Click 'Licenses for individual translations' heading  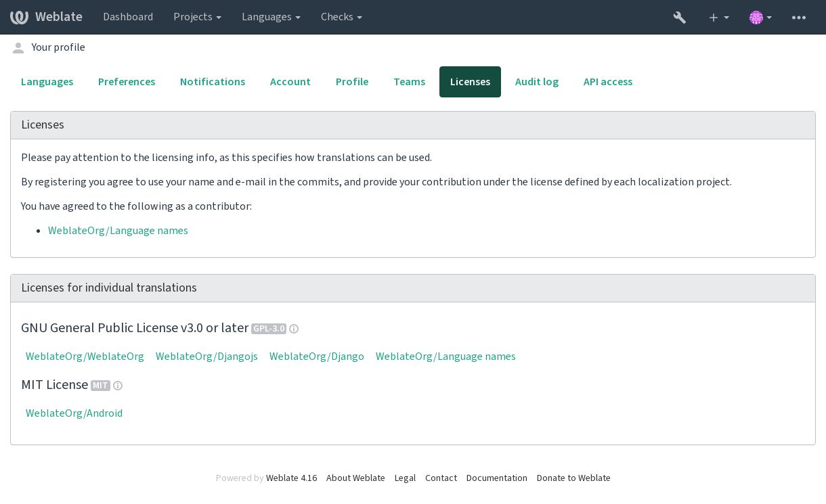pyautogui.click(x=109, y=288)
